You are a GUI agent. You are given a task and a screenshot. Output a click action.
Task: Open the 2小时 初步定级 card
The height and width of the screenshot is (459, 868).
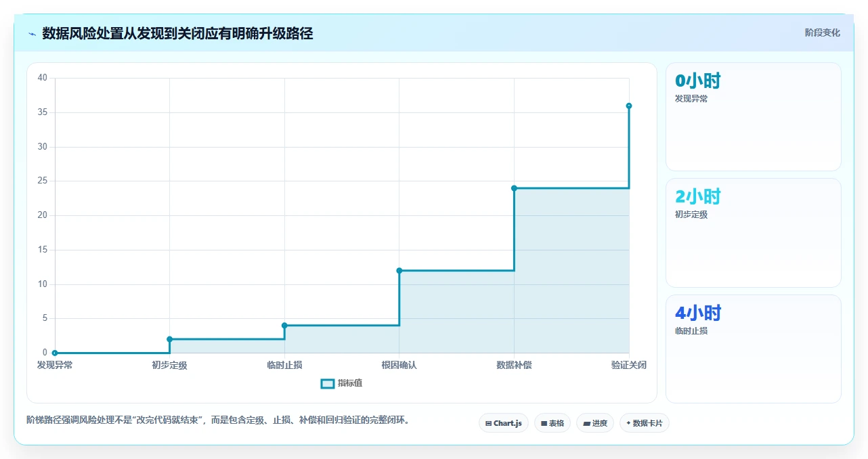[x=754, y=233]
